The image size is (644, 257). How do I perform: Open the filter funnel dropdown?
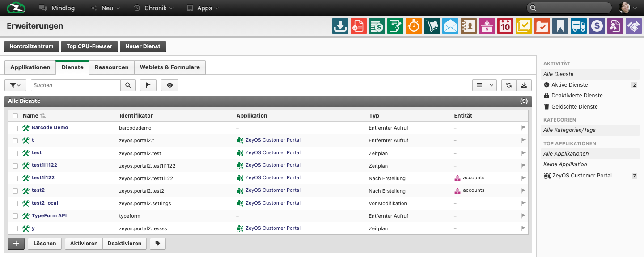(x=15, y=85)
